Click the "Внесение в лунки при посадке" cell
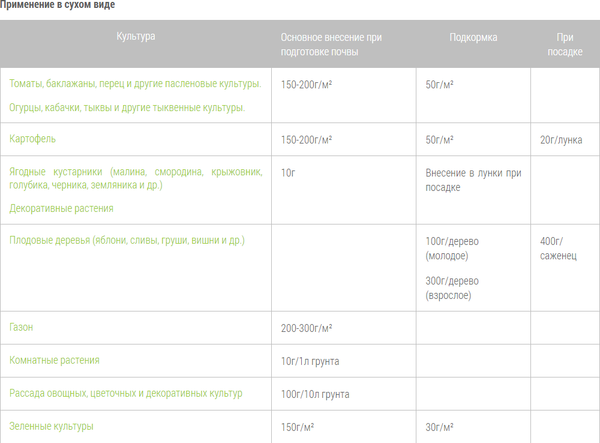The image size is (600, 443). 473,179
